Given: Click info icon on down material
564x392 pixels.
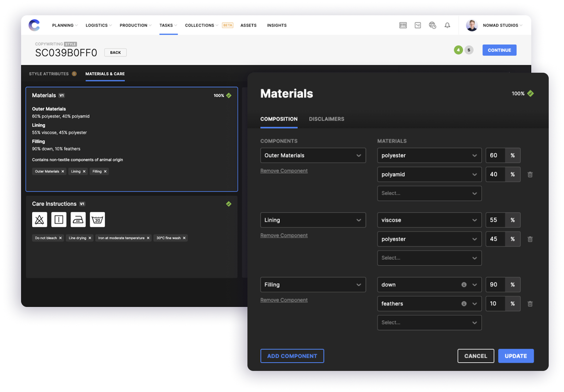Looking at the screenshot, I should pos(464,285).
